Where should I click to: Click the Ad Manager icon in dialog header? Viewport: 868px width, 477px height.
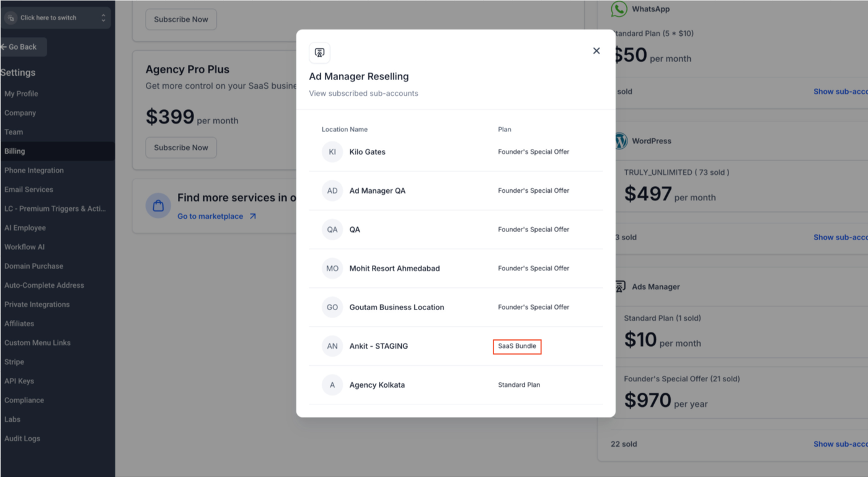click(319, 53)
